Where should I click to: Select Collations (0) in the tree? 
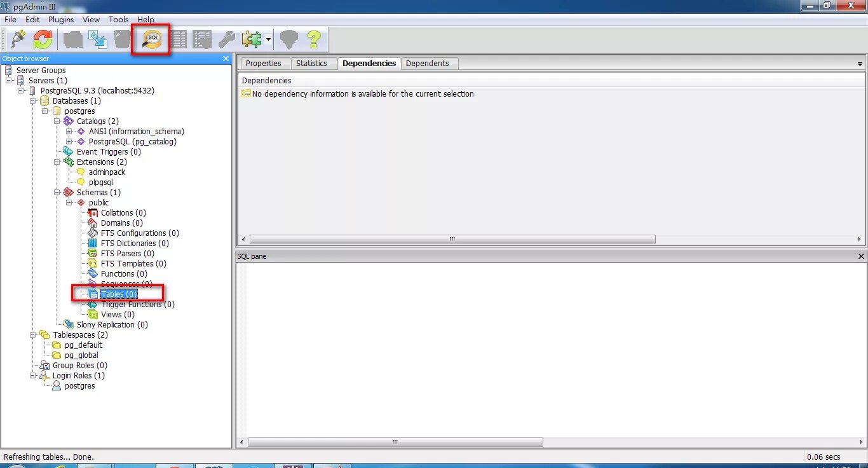tap(123, 213)
